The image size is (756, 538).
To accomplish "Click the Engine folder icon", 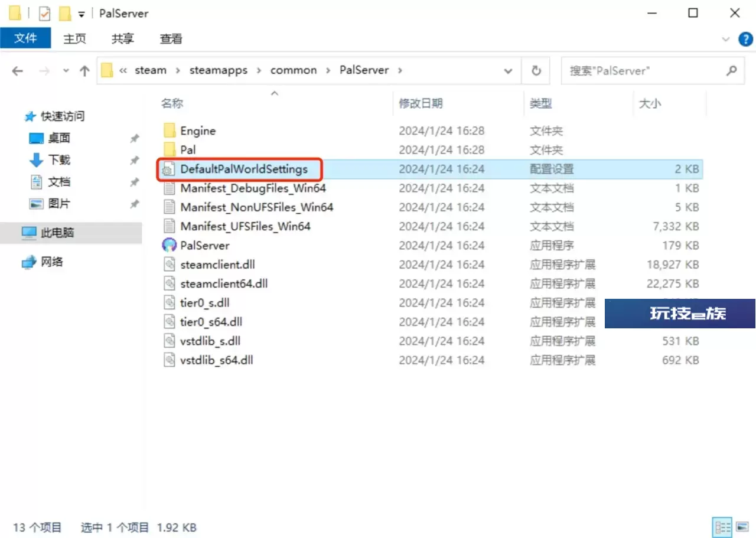I will [x=170, y=131].
